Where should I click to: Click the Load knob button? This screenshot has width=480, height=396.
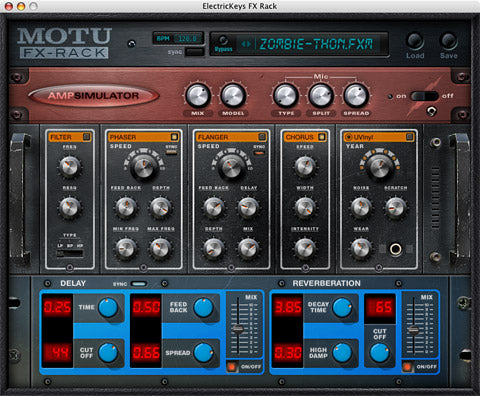click(414, 42)
